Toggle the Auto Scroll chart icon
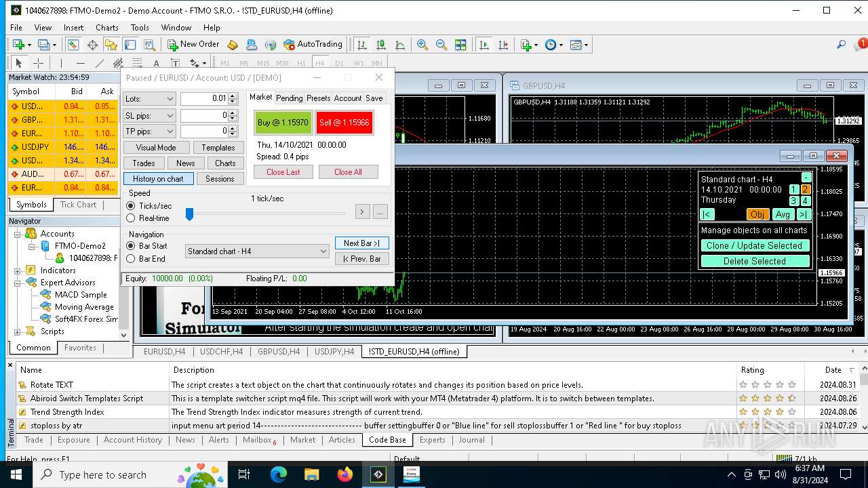 click(x=484, y=45)
